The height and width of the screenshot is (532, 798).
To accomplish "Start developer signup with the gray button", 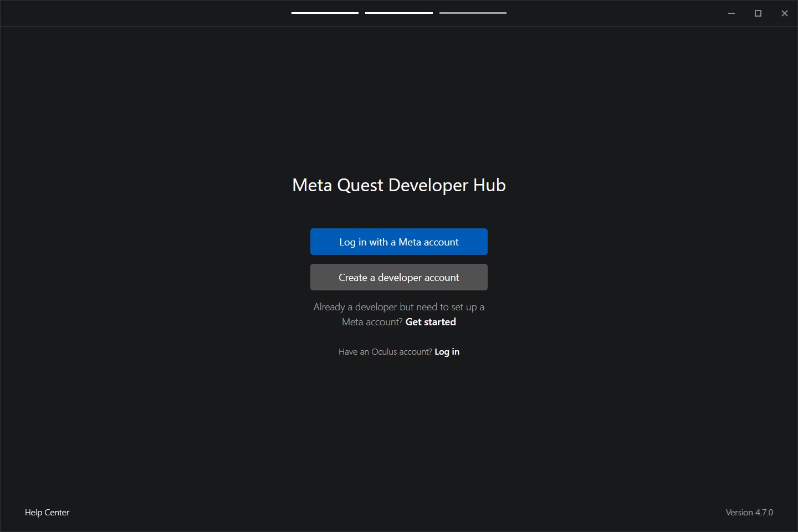I will point(398,277).
